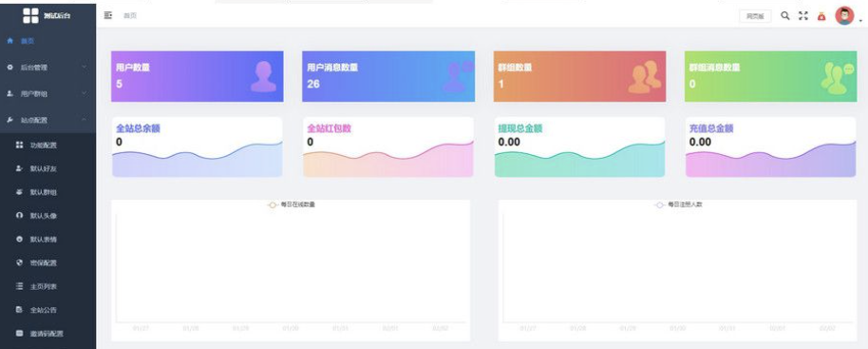Select 默认好友 in the sidebar
Viewport: 868px width, 349px height.
[48, 168]
